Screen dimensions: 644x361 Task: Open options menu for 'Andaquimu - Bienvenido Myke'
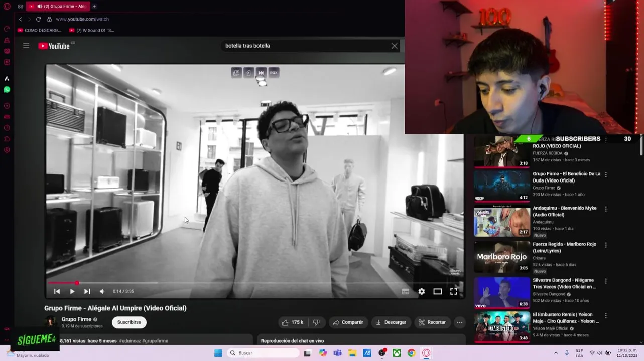tap(606, 209)
